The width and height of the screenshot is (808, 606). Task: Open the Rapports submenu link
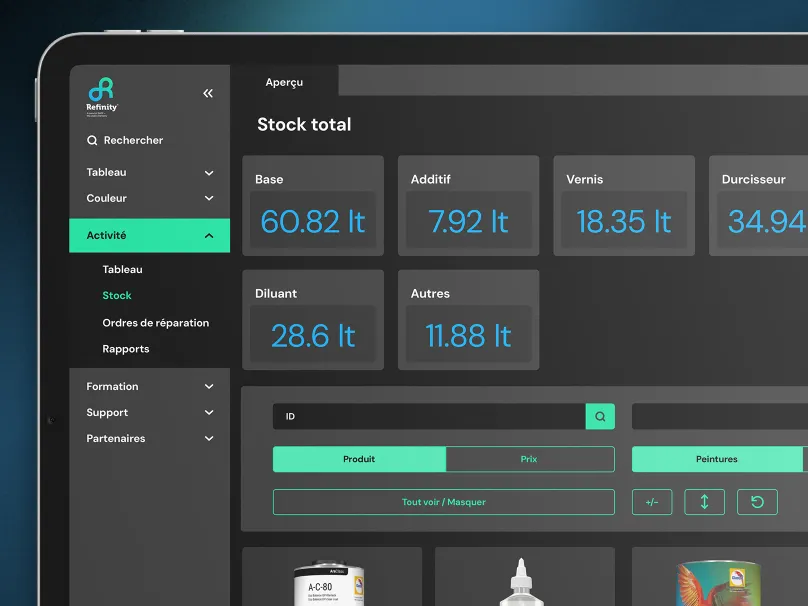126,349
